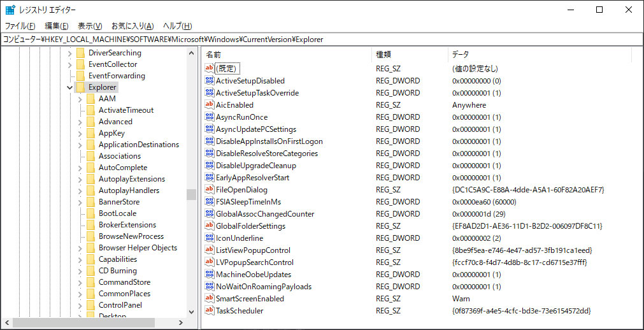Click the DWORD icon beside ActiveSetupDisabled
Image resolution: width=644 pixels, height=330 pixels.
tap(210, 80)
